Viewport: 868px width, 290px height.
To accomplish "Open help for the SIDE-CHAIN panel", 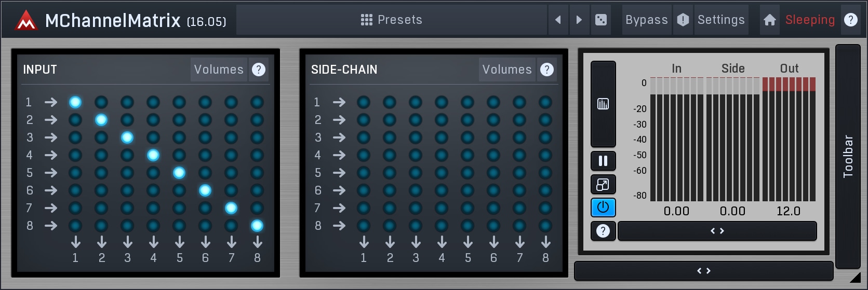I will pos(547,70).
